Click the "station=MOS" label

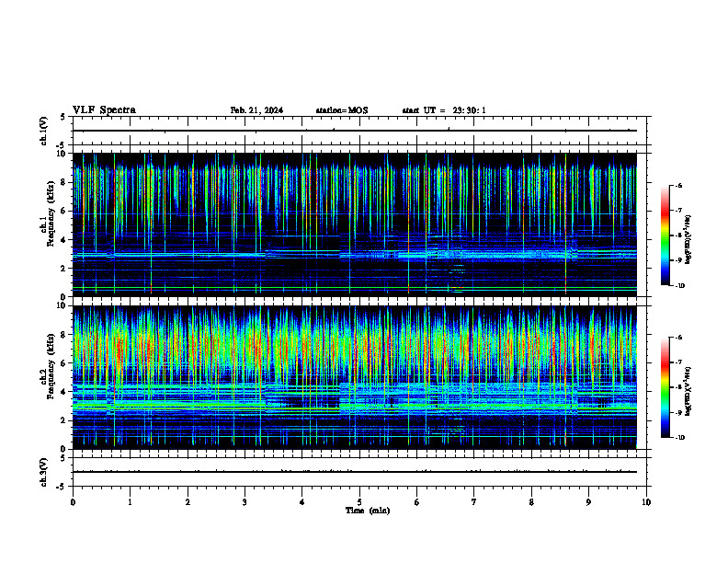click(342, 110)
